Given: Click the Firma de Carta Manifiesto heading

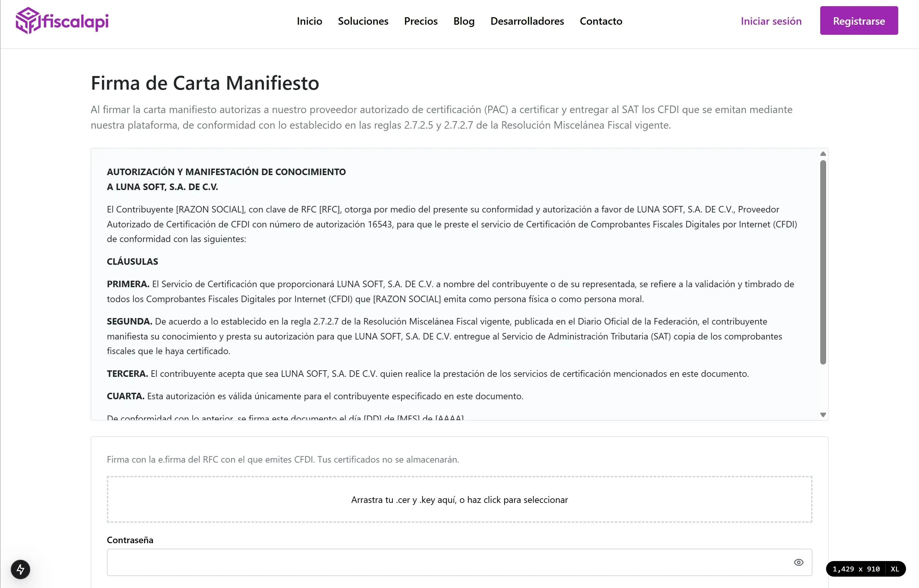Looking at the screenshot, I should 205,83.
